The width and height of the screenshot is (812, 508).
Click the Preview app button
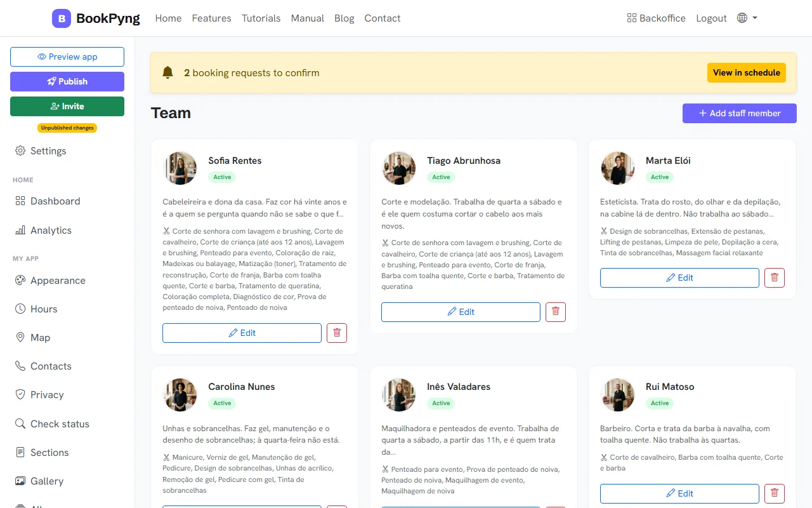(67, 57)
